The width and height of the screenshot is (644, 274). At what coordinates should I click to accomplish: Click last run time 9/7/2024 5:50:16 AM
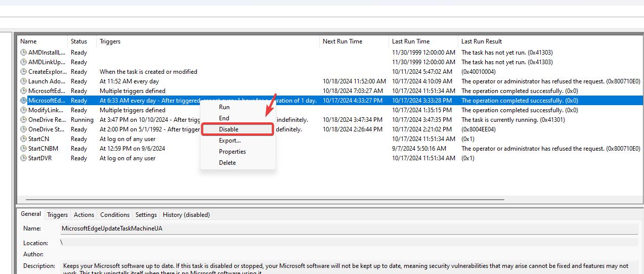coord(419,149)
